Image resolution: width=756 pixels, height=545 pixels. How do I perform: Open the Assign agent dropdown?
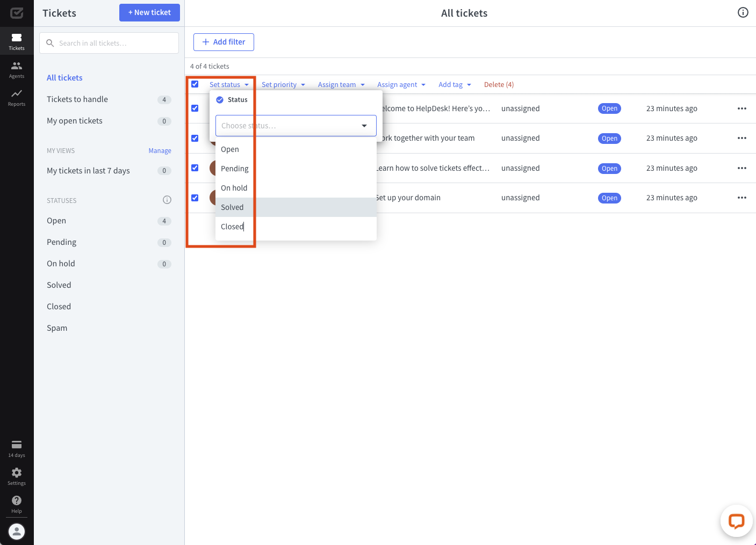tap(401, 84)
